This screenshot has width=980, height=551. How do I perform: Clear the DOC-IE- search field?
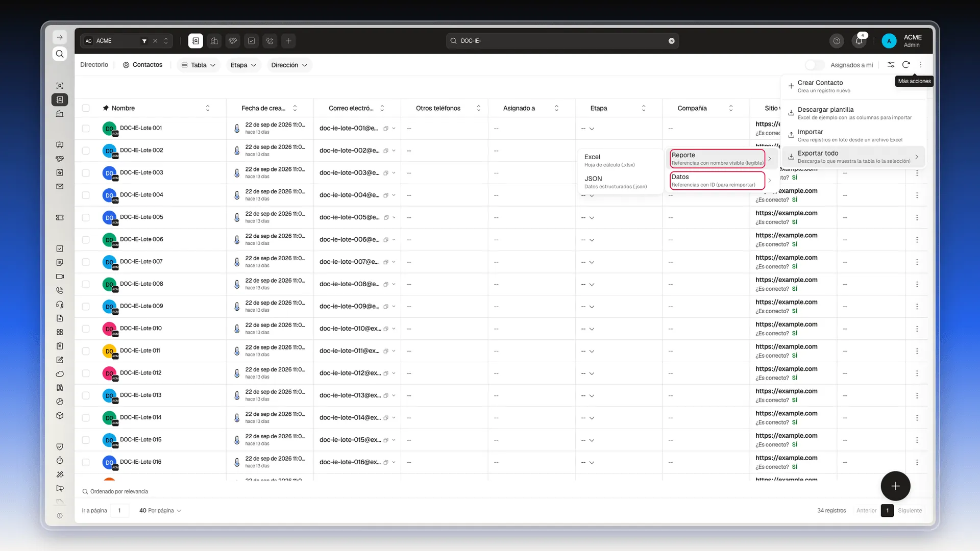coord(672,41)
